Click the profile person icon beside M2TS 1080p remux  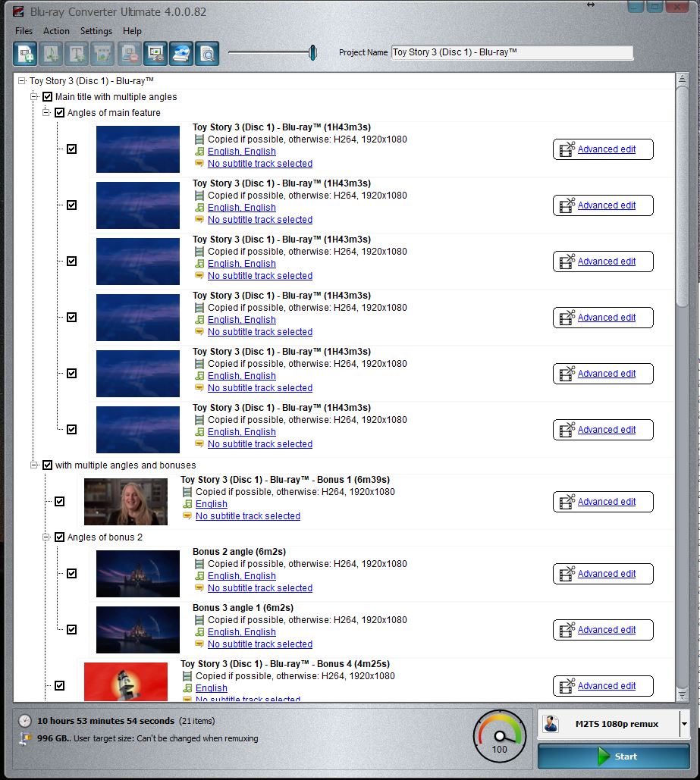coord(551,723)
